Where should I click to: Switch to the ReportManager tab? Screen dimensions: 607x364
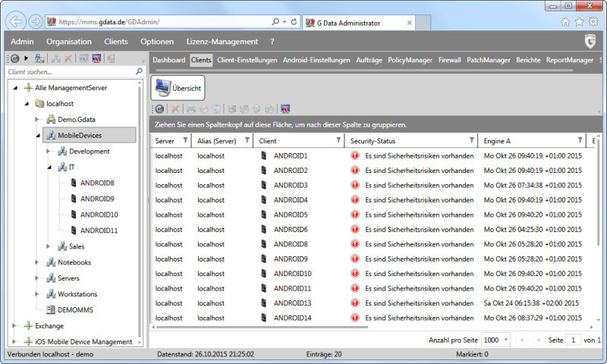click(570, 60)
